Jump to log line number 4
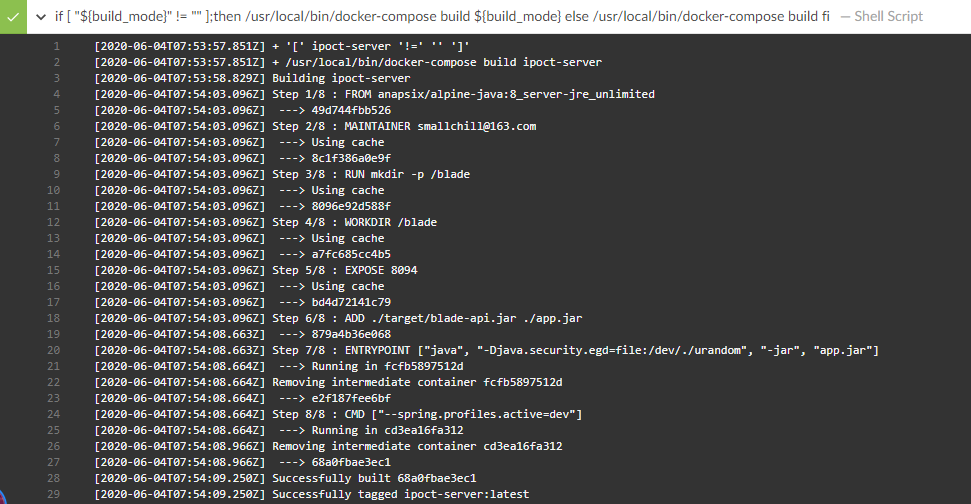 (x=56, y=94)
